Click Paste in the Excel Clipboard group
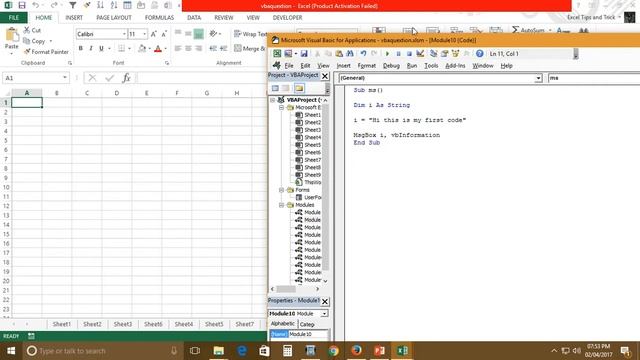640x360 pixels. (12, 39)
